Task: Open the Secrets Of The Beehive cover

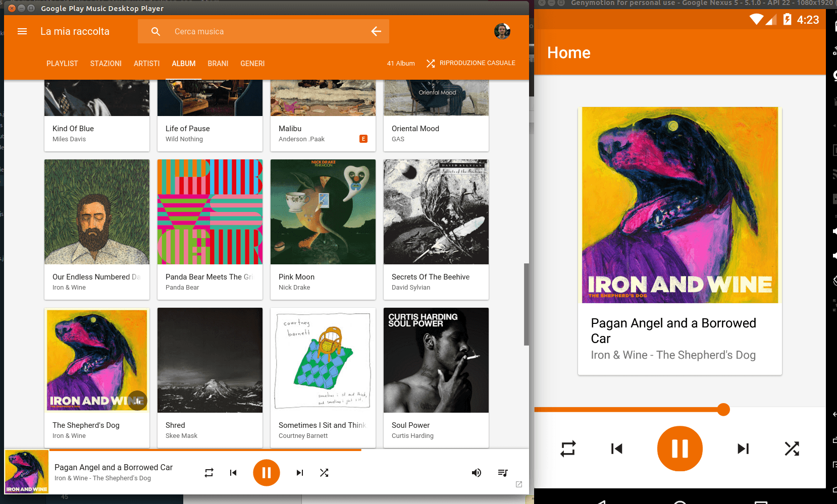Action: 436,212
